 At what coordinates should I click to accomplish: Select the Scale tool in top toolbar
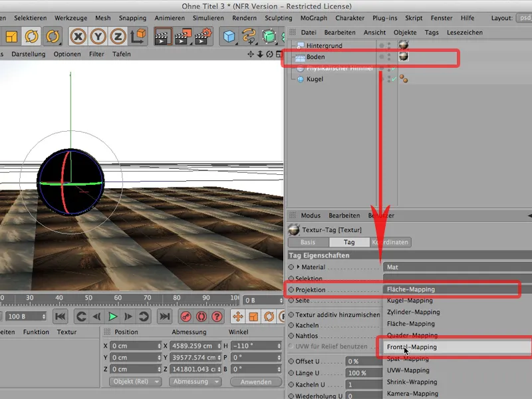point(11,37)
